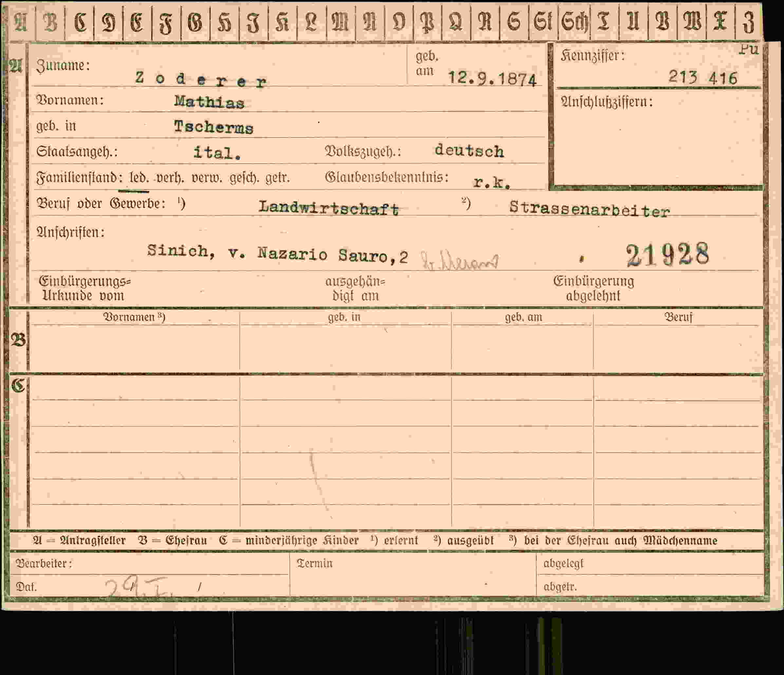This screenshot has width=784, height=675.
Task: Click the marital status option getr.
Action: tap(277, 178)
